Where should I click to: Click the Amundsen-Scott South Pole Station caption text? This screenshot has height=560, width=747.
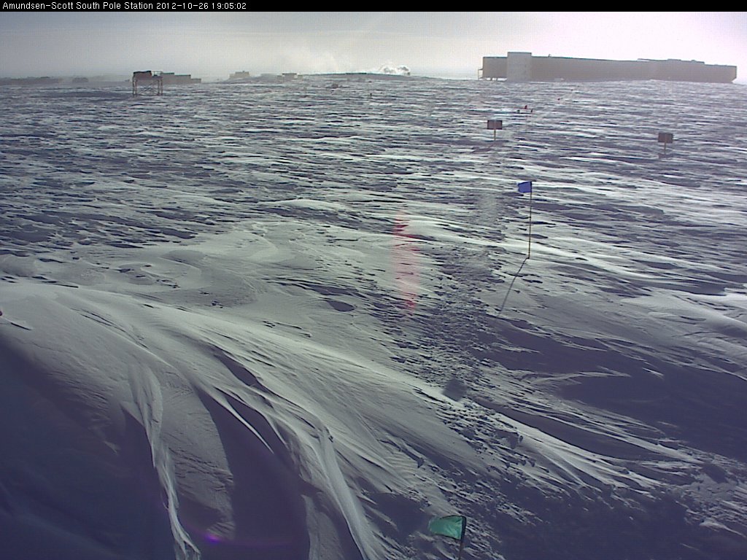pos(77,5)
